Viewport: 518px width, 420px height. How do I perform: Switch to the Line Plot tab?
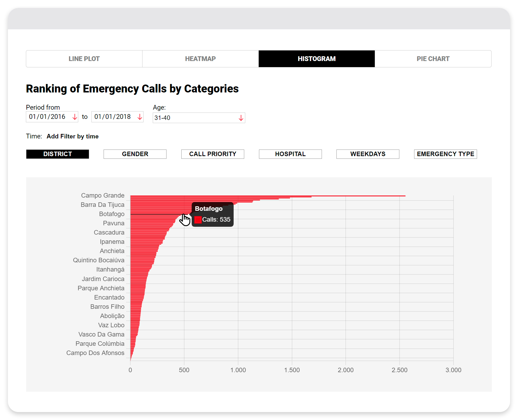pos(84,59)
